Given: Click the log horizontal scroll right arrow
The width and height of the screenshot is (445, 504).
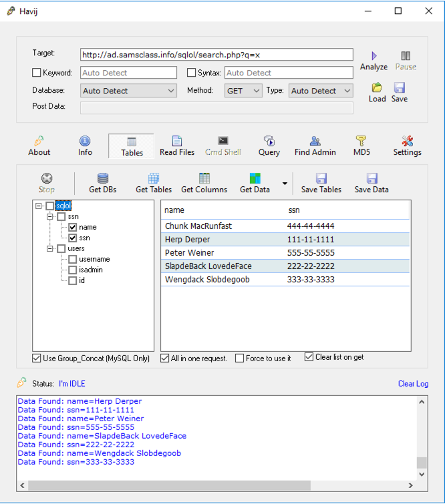Looking at the screenshot, I should (410, 485).
